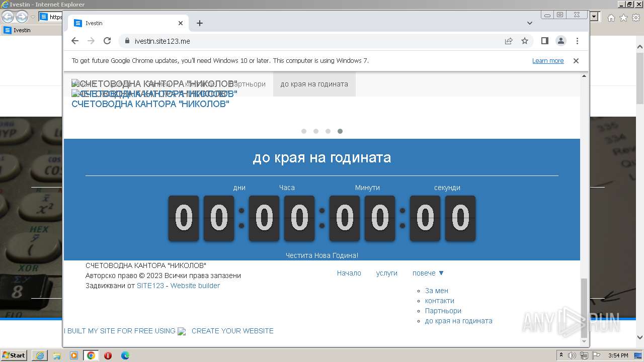This screenshot has width=644, height=362.
Task: View site information lock icon
Action: 127,41
